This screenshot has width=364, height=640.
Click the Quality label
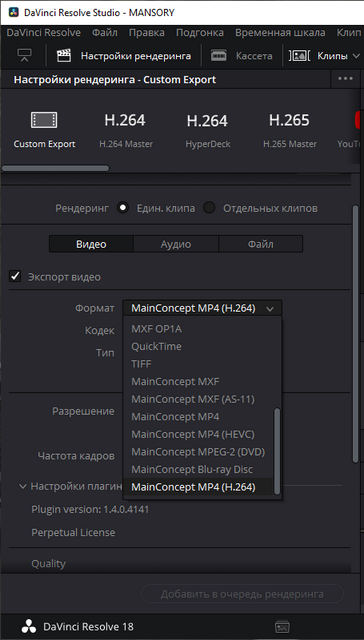(x=49, y=564)
